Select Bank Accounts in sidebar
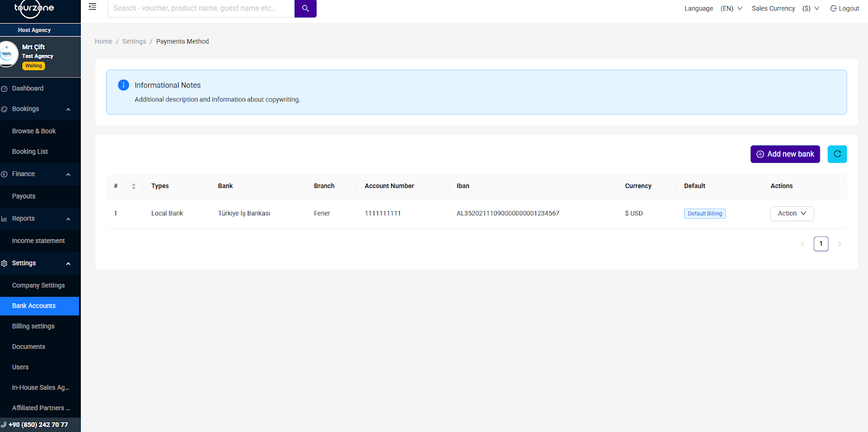The height and width of the screenshot is (432, 868). point(40,306)
